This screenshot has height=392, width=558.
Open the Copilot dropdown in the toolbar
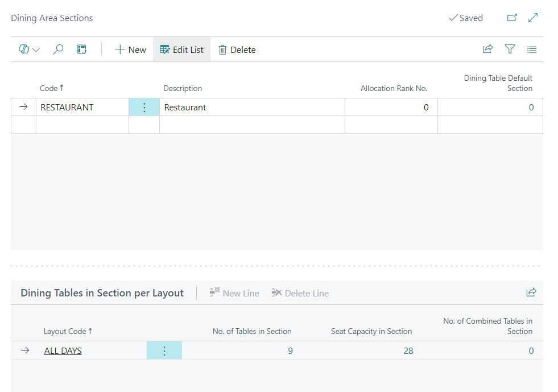(29, 49)
